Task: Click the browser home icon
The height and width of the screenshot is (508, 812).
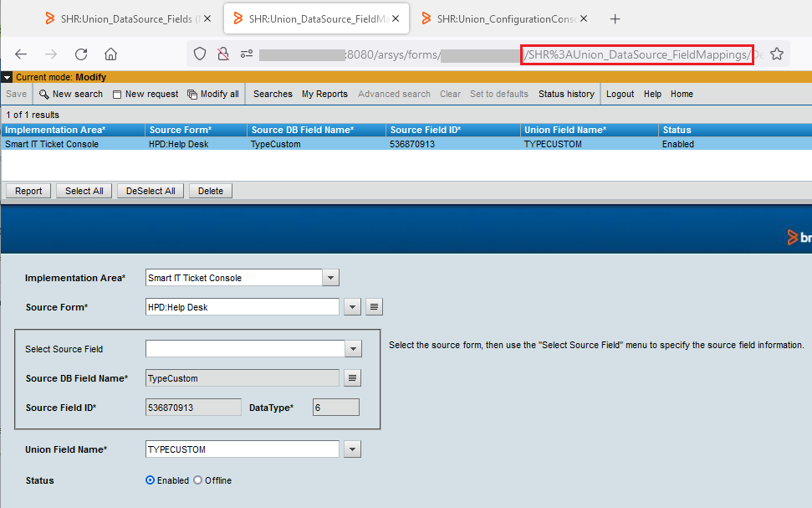Action: click(110, 54)
